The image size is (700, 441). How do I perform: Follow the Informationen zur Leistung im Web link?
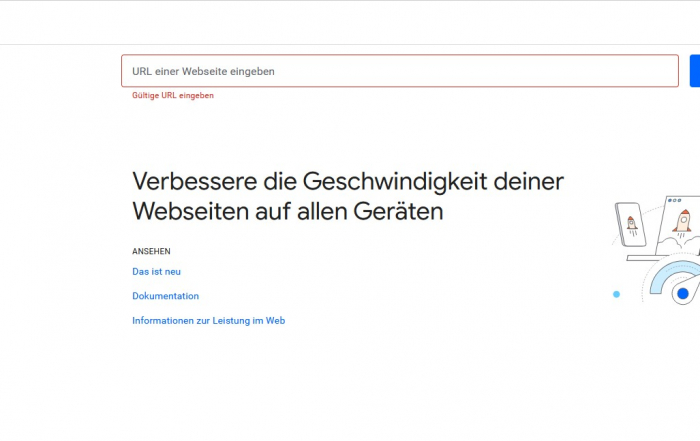(x=208, y=321)
